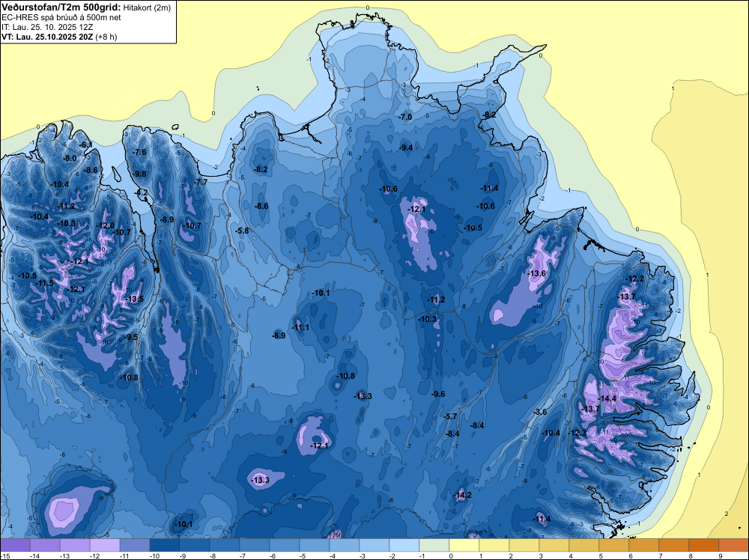Screen dimensions: 749x560
Task: Select the initial time "IT: Lau. 25. 10. 2025 12Z"
Action: [x=46, y=27]
